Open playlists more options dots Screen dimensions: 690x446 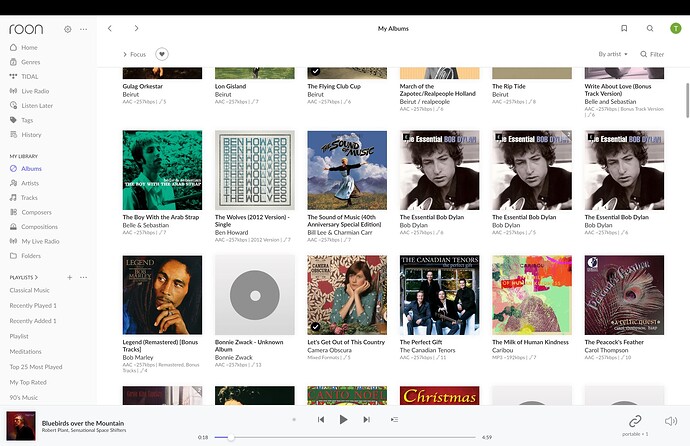tap(84, 278)
